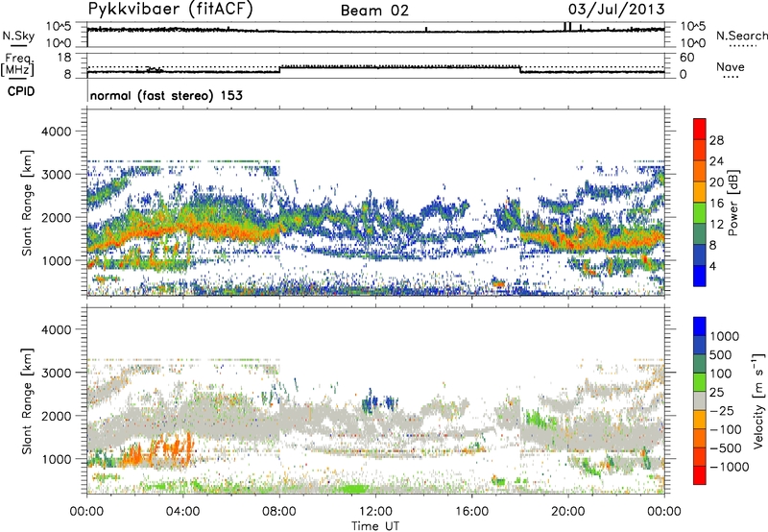Click the "60" tick on the Nave axis
The image size is (768, 532).
pos(687,58)
